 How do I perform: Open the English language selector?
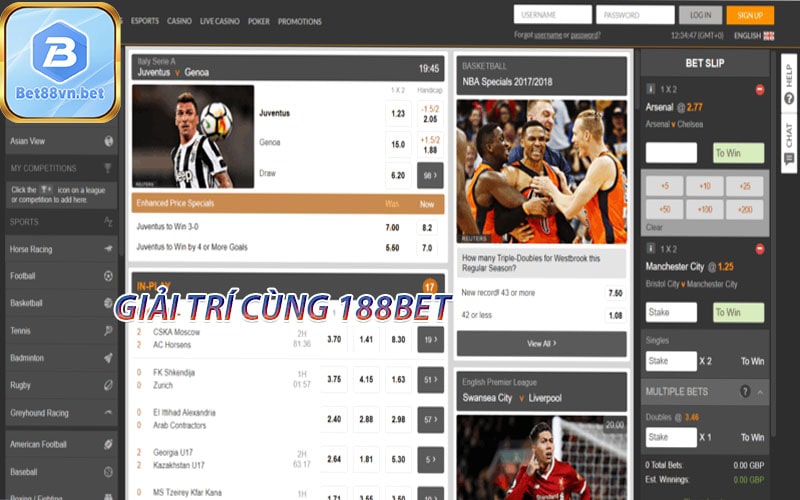tap(754, 36)
